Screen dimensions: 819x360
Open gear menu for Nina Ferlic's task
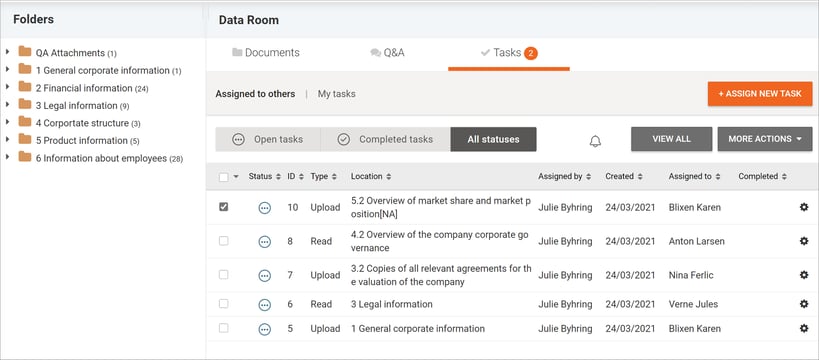[804, 275]
